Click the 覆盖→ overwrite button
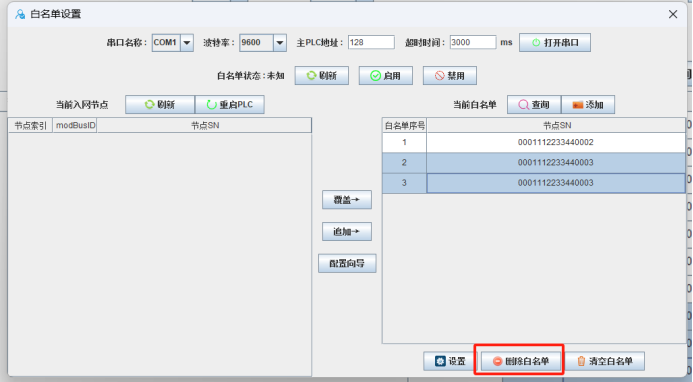 347,200
